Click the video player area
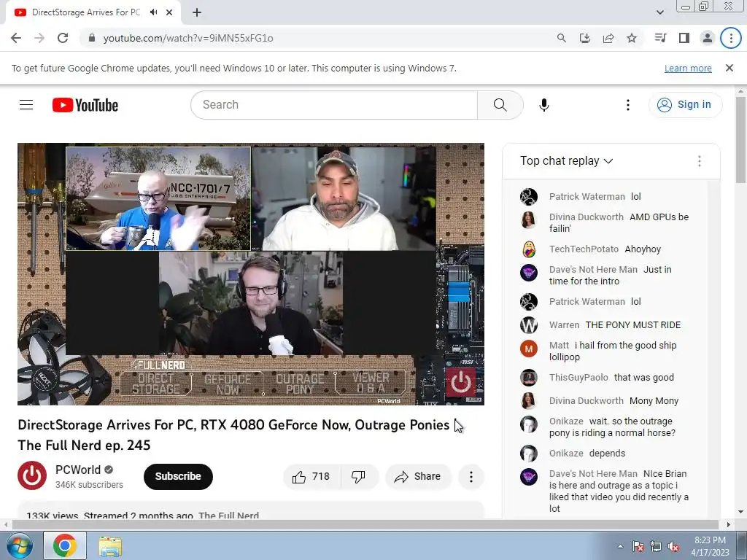Viewport: 747px width, 560px height. (x=251, y=274)
